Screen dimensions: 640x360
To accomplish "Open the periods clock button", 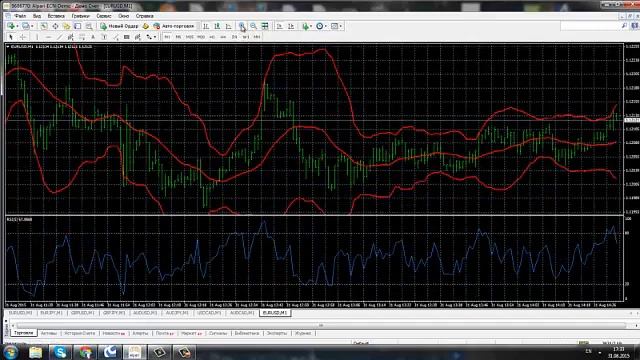I will click(320, 26).
